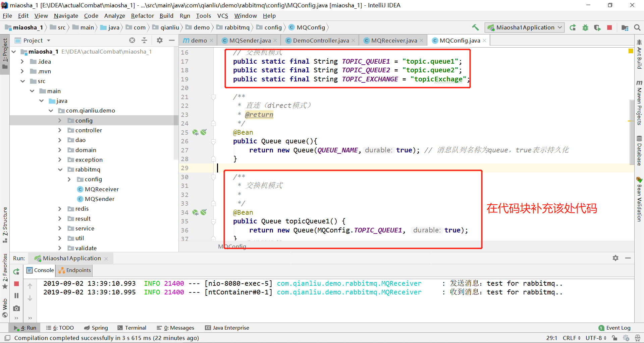This screenshot has width=644, height=343.
Task: Toggle the 1: Project tool window
Action: [x=5, y=54]
